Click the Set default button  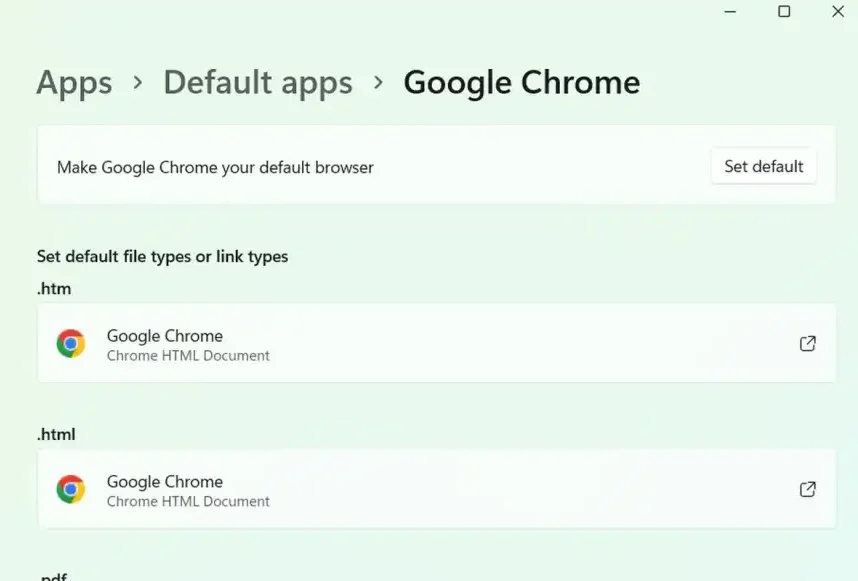763,166
